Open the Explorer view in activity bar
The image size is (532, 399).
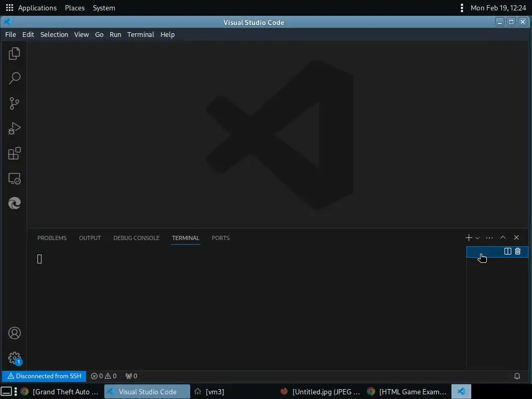14,54
